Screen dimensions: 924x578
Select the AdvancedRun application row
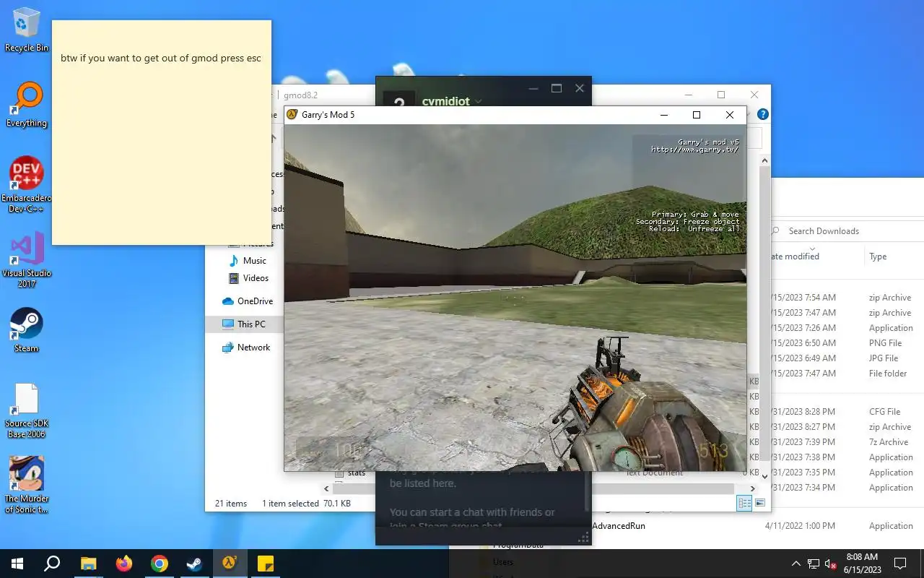pos(618,526)
